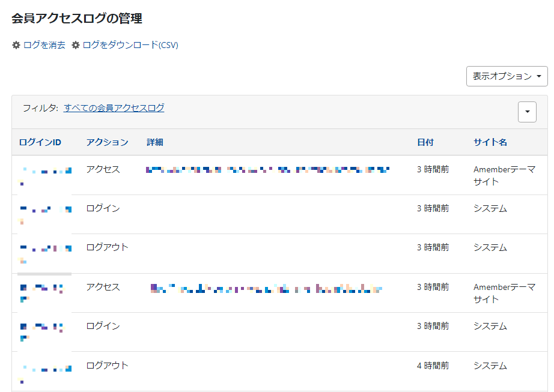Clear logs via ログを消去 link

point(44,45)
